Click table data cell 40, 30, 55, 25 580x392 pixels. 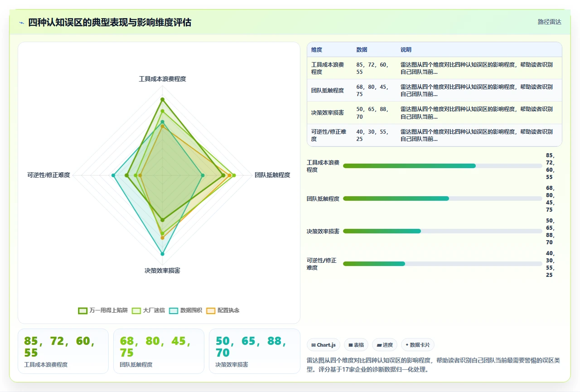[x=374, y=135]
